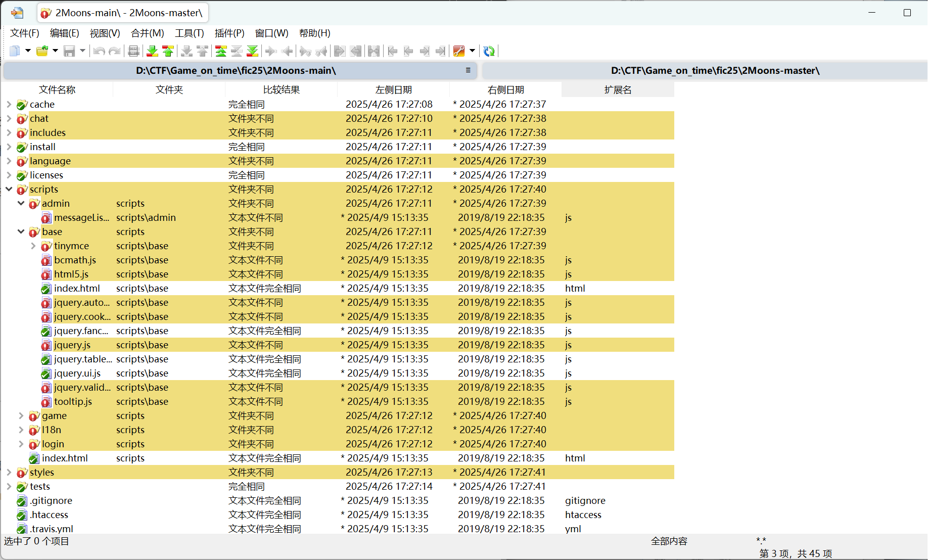Select the html5.js file row
The height and width of the screenshot is (560, 928).
click(338, 274)
